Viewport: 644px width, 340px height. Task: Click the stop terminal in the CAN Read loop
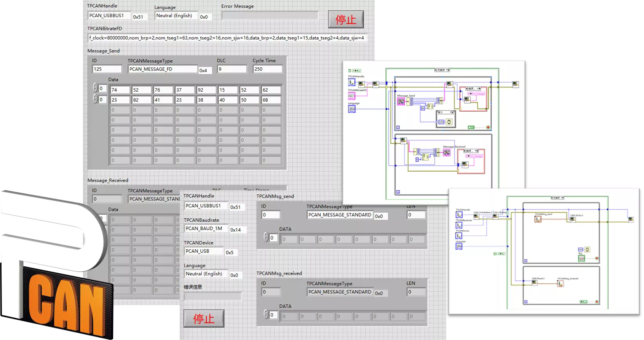[x=597, y=302]
